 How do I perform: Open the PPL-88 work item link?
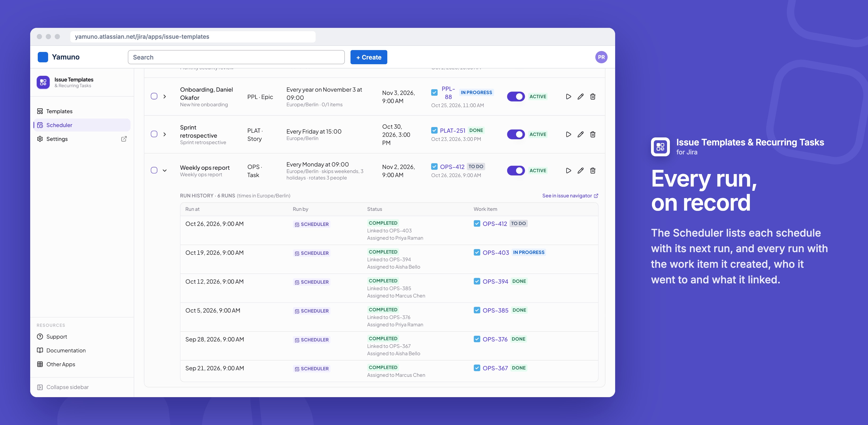(x=448, y=93)
